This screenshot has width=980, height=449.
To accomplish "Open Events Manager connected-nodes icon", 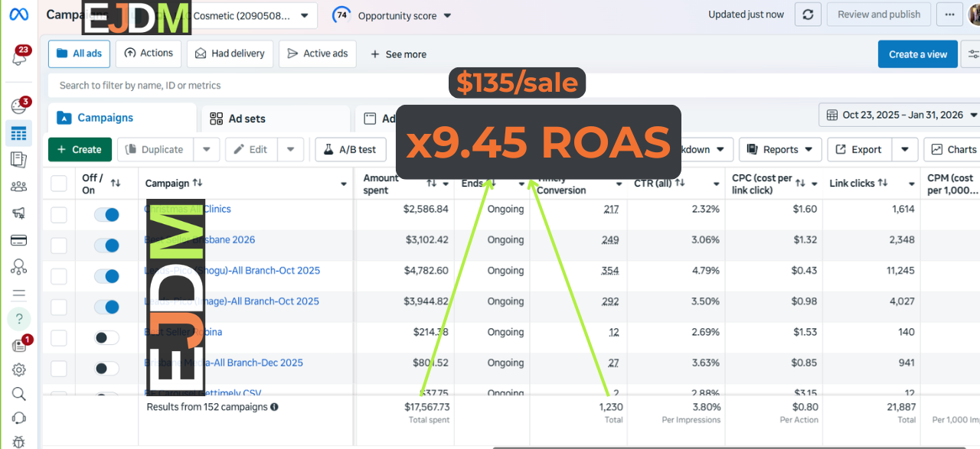I will 19,266.
